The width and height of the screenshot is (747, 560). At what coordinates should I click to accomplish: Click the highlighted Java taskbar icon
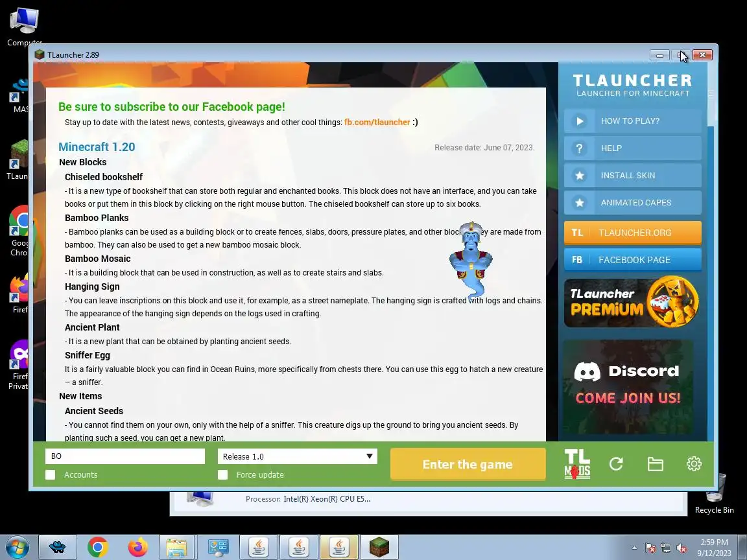pyautogui.click(x=338, y=547)
